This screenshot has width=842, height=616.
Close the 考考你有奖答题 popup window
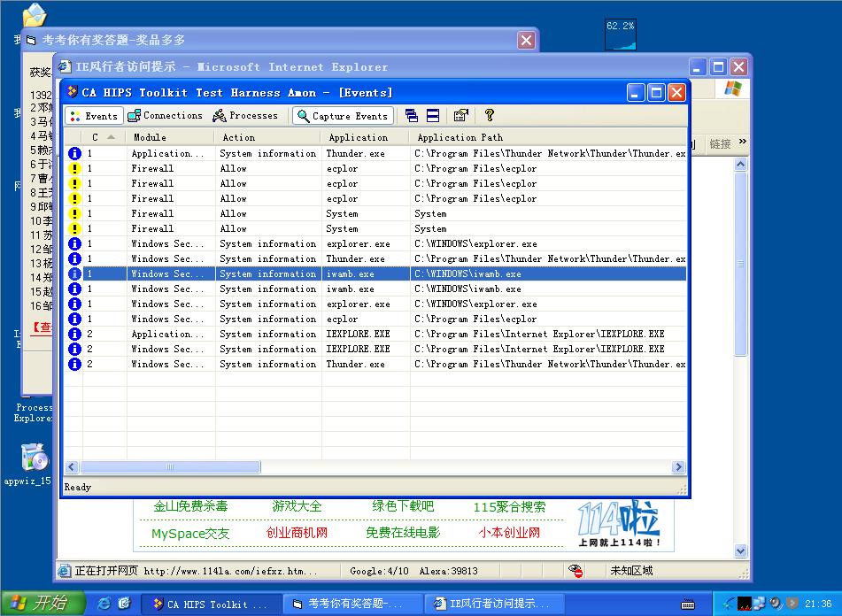tap(526, 40)
